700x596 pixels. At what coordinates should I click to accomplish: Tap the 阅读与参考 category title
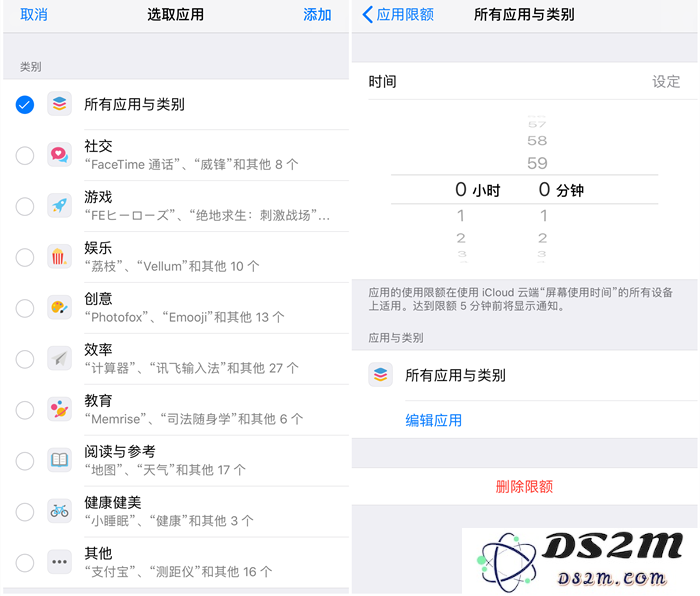tap(120, 451)
